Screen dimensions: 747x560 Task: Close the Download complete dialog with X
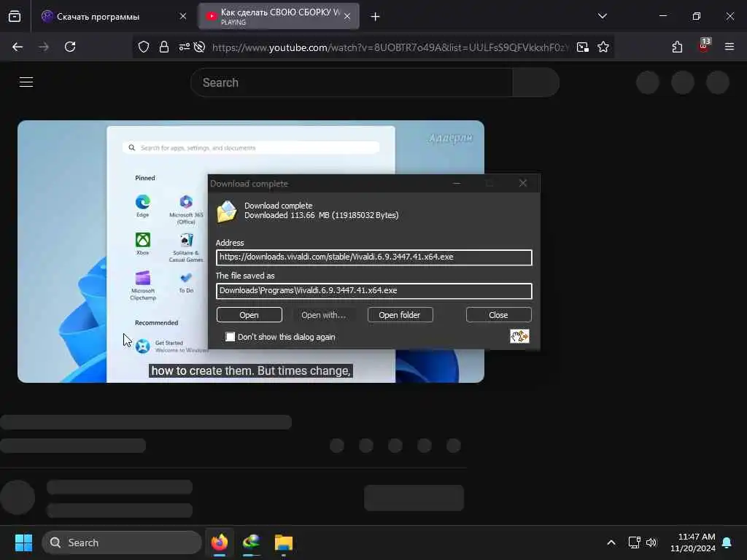click(x=523, y=183)
